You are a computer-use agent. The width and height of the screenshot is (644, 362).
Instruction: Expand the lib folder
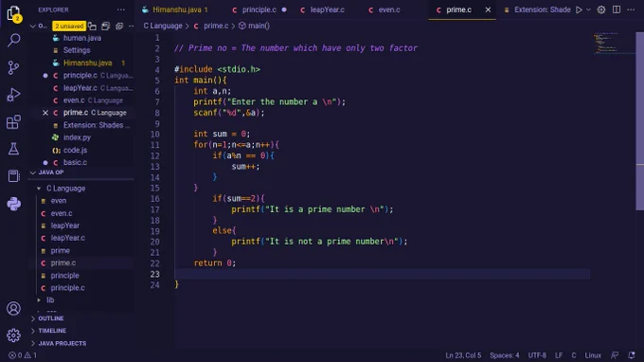pos(39,300)
